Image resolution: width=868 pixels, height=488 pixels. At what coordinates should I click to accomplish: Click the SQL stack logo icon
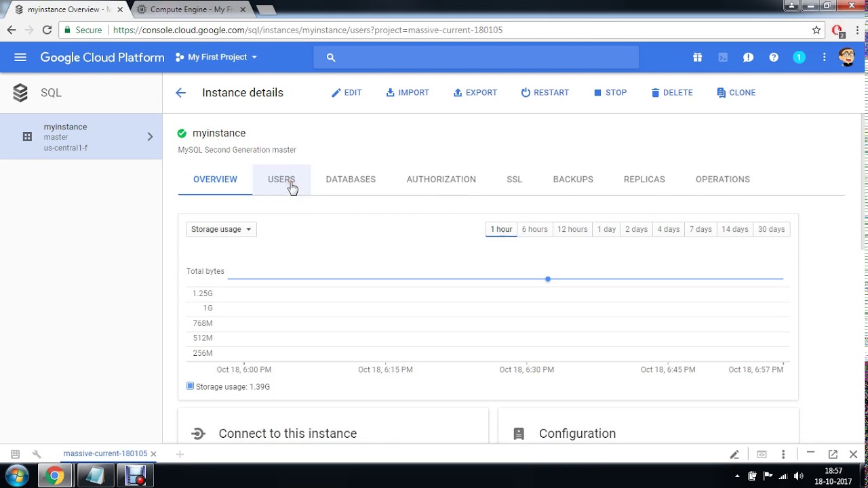[x=20, y=93]
